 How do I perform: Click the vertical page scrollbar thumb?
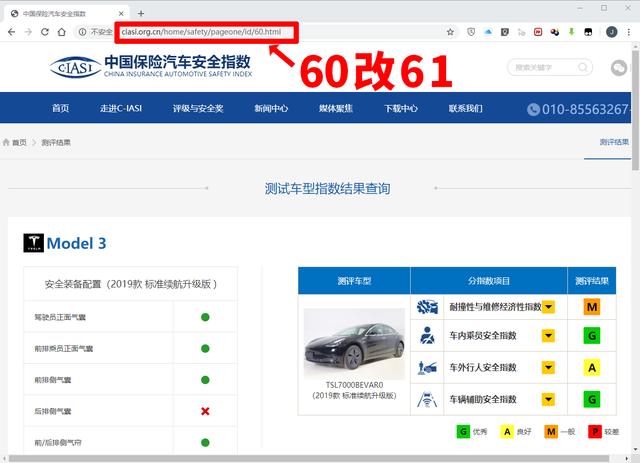click(x=636, y=110)
